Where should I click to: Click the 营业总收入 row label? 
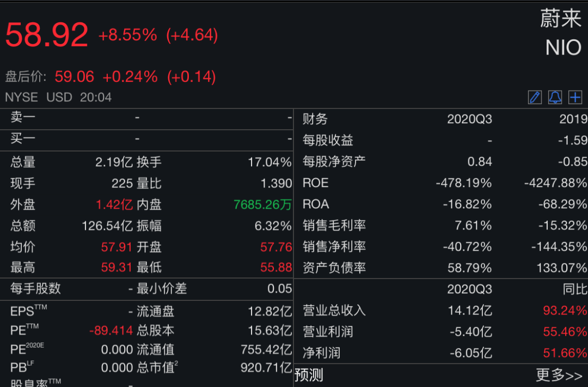(334, 311)
